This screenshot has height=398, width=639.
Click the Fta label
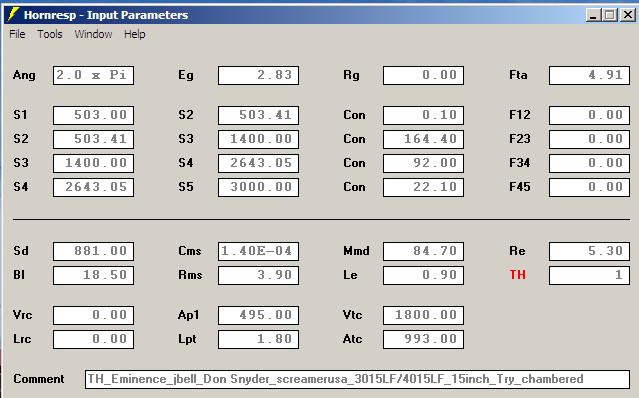[x=518, y=75]
